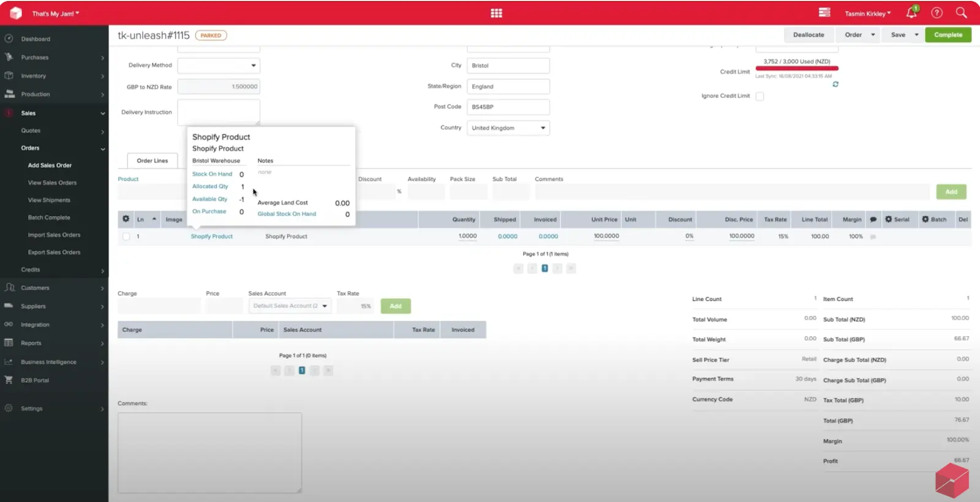Viewport: 980px width, 502px height.
Task: Click Add button for order line
Action: pos(951,192)
